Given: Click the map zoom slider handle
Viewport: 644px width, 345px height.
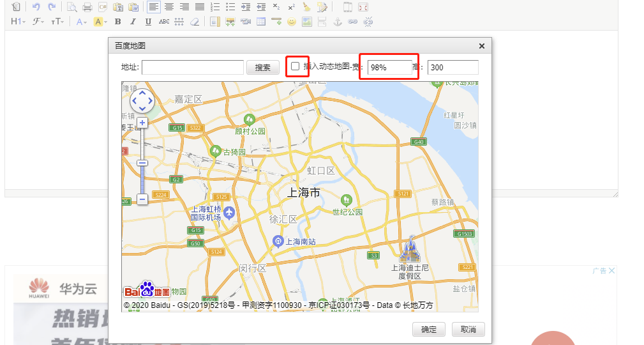Looking at the screenshot, I should (x=142, y=164).
